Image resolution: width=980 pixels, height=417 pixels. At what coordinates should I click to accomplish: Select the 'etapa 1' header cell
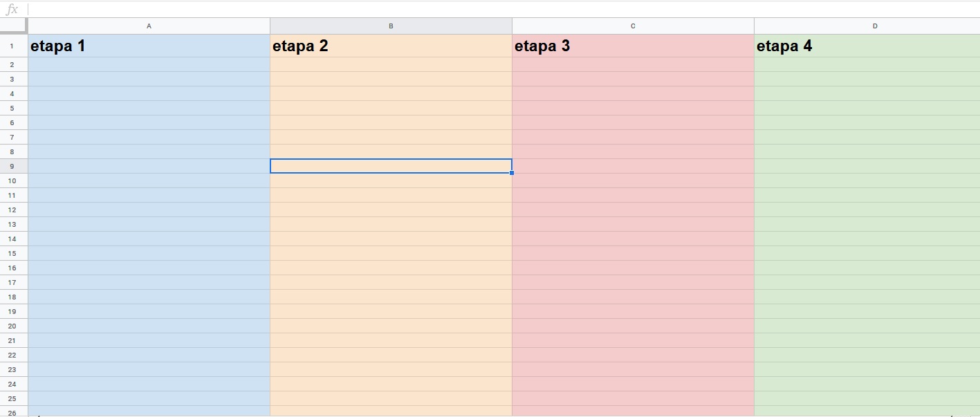point(149,46)
